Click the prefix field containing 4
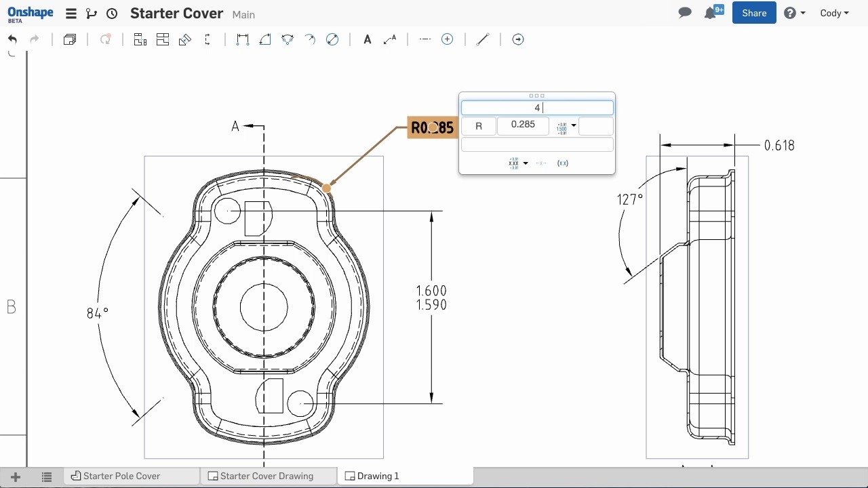Screen dimensions: 868x488 (x=537, y=108)
